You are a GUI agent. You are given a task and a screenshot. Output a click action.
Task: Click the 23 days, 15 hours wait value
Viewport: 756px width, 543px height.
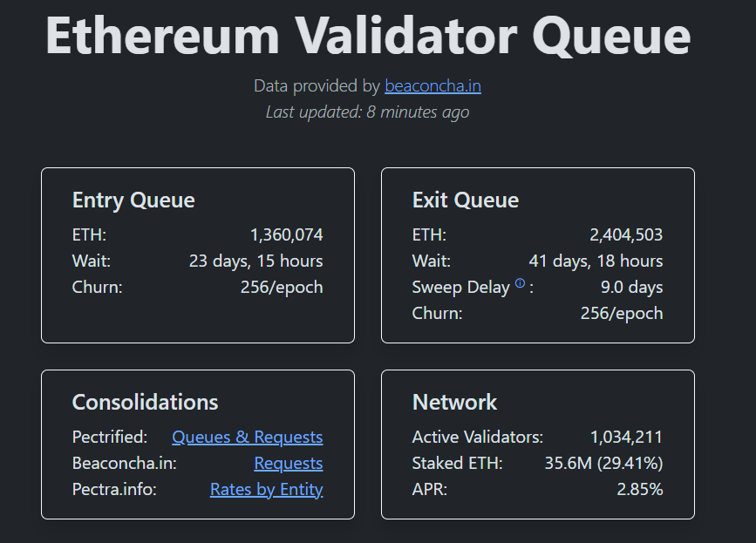point(255,261)
